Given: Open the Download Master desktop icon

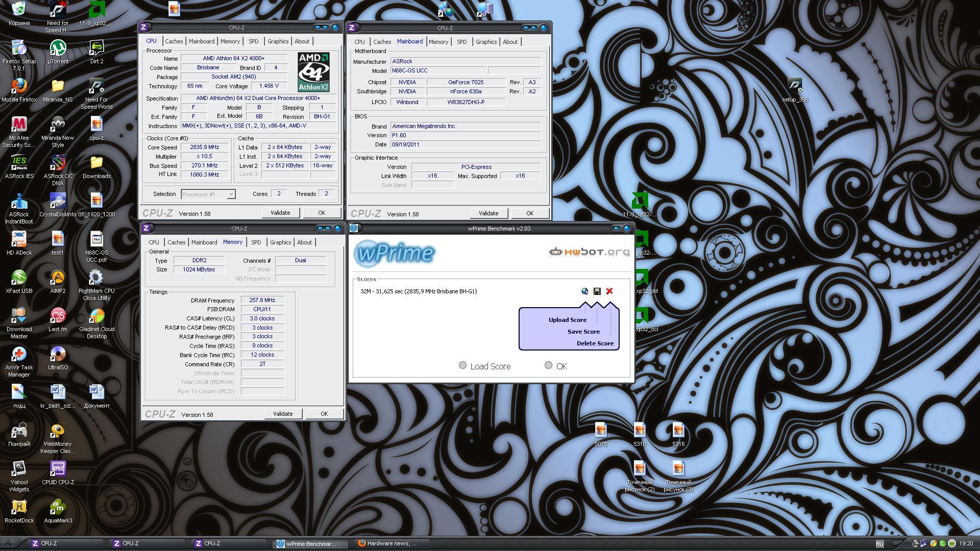Looking at the screenshot, I should pyautogui.click(x=19, y=323).
